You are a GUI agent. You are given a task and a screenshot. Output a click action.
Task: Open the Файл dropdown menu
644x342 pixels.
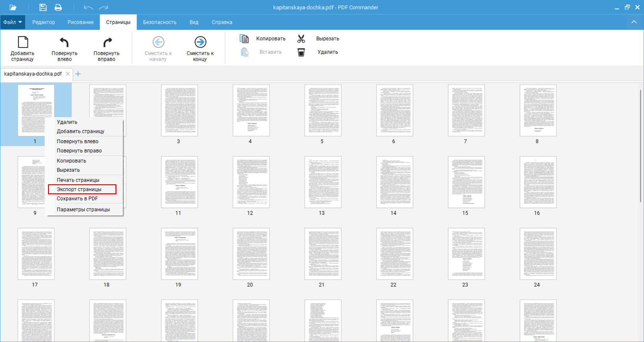(x=12, y=22)
